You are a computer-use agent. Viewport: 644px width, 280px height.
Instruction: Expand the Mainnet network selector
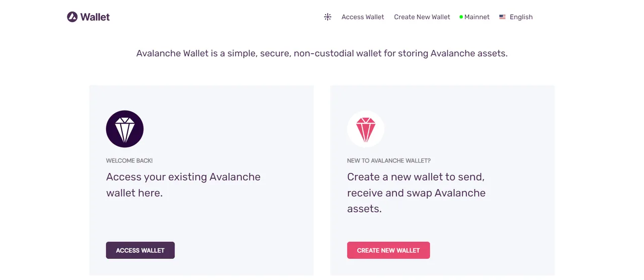click(474, 17)
